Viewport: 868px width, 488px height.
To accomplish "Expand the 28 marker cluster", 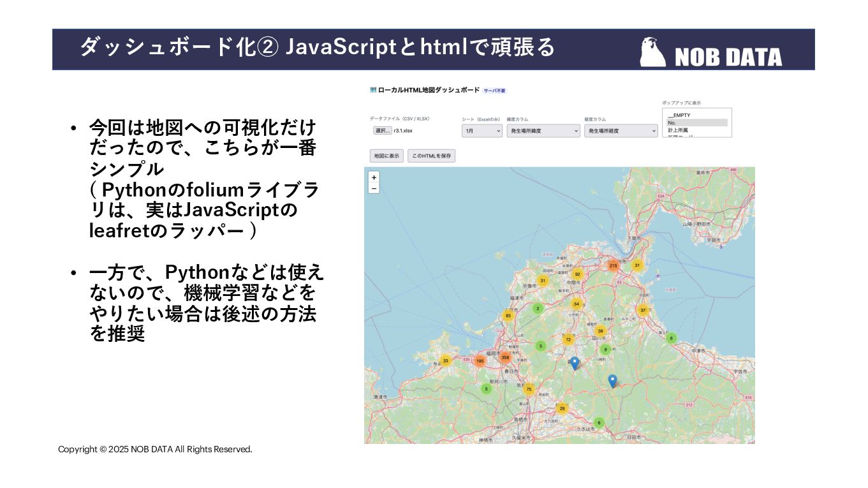I will pyautogui.click(x=562, y=408).
